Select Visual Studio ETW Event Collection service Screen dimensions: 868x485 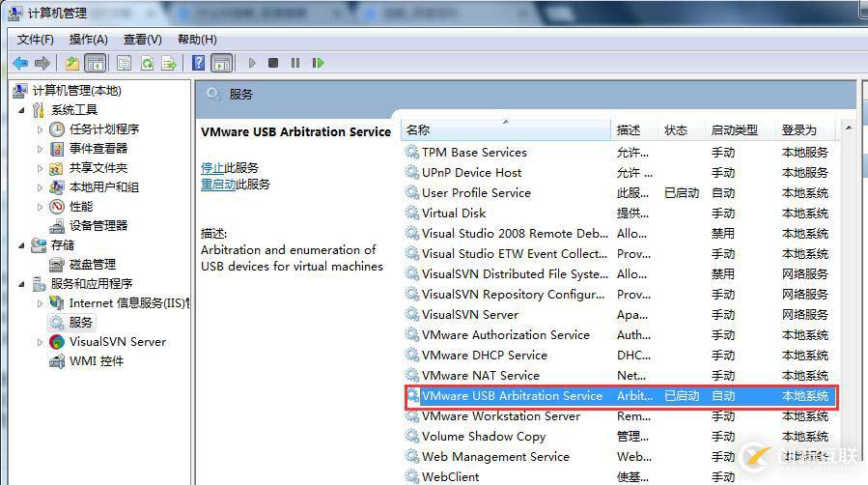[620, 254]
